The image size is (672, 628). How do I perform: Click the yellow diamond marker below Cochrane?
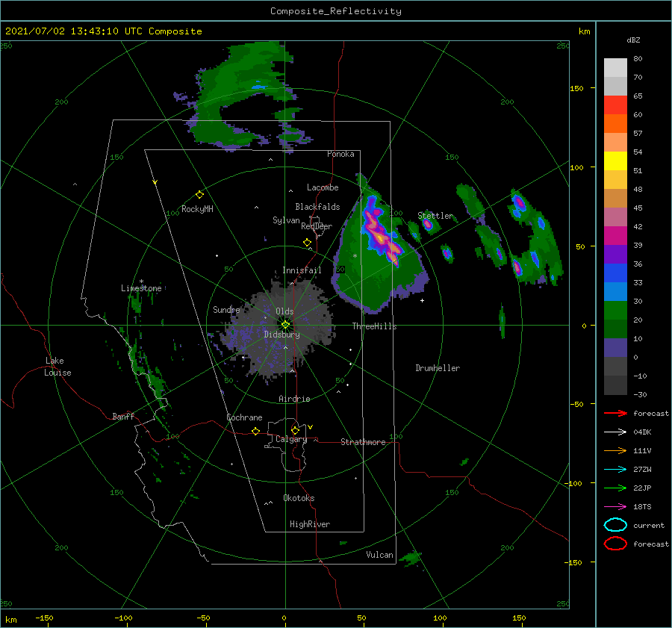pos(256,432)
